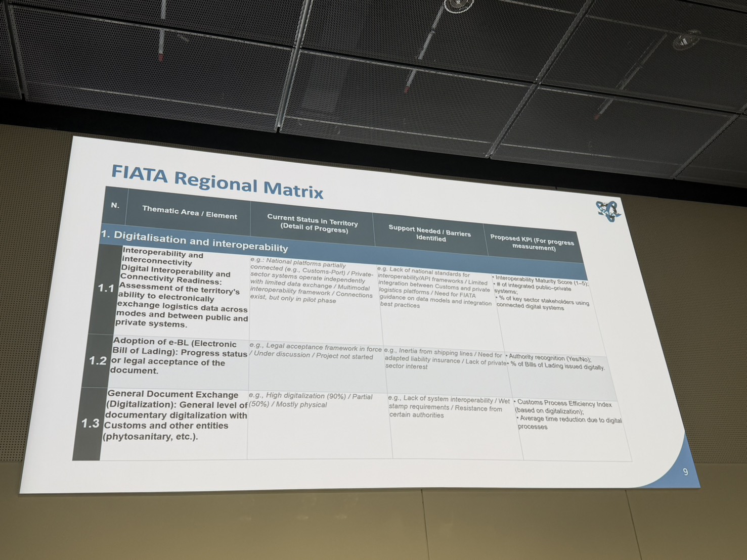The image size is (747, 560).
Task: Select the Adoption of e-BL description cell
Action: click(179, 357)
